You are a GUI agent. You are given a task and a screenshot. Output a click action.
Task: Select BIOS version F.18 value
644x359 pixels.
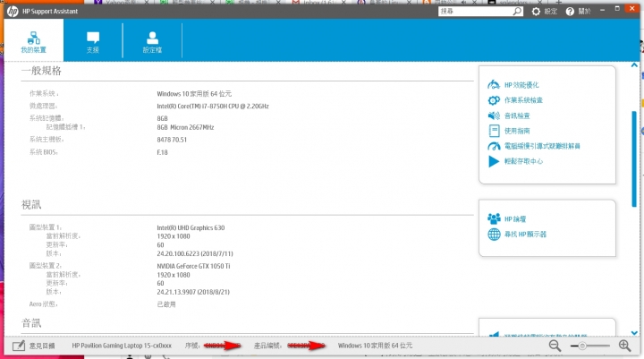point(162,152)
